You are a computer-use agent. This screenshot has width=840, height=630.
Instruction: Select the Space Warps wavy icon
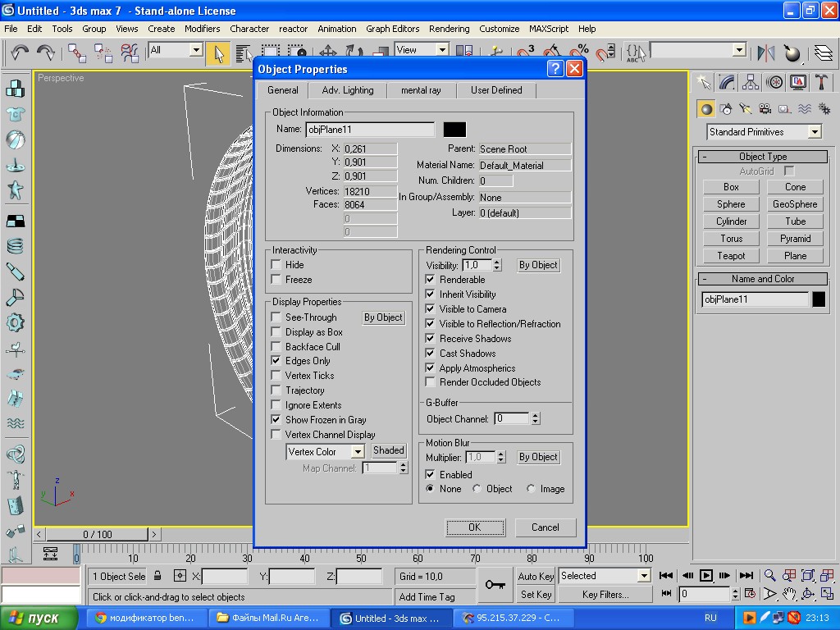(805, 109)
